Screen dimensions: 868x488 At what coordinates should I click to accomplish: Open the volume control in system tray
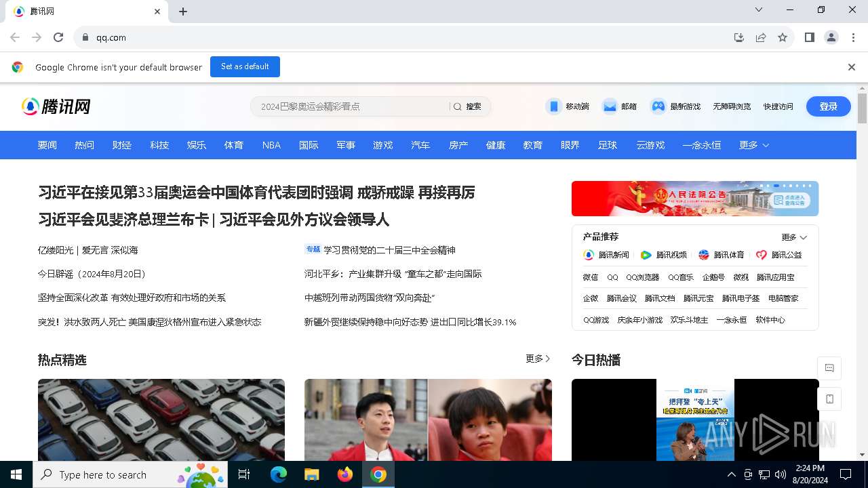pyautogui.click(x=781, y=474)
